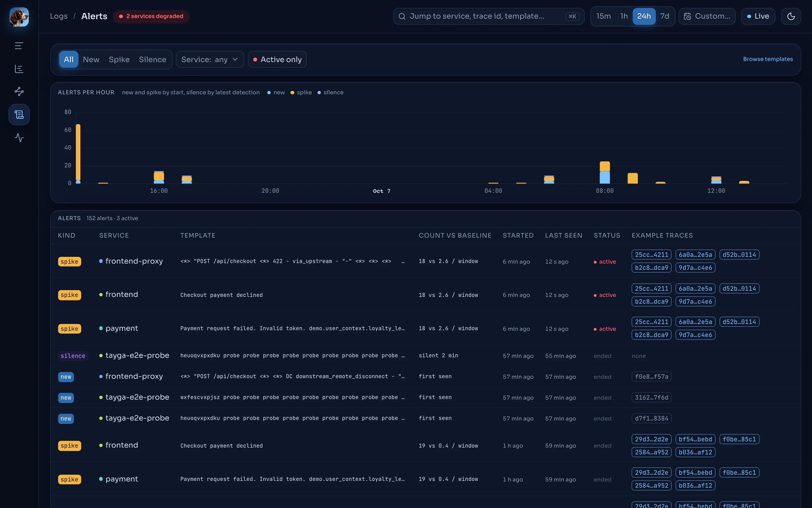The height and width of the screenshot is (508, 812).
Task: Set time range to 15m
Action: 603,16
